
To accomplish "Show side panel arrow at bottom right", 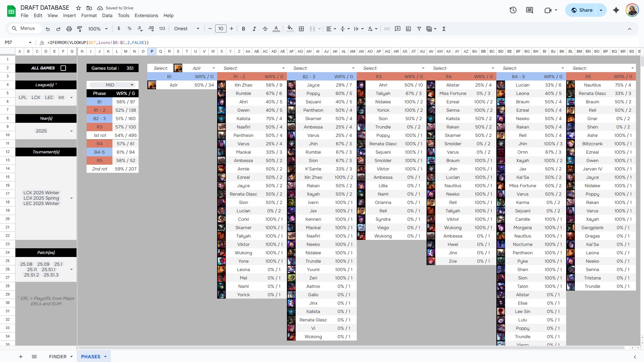I will pos(635,357).
